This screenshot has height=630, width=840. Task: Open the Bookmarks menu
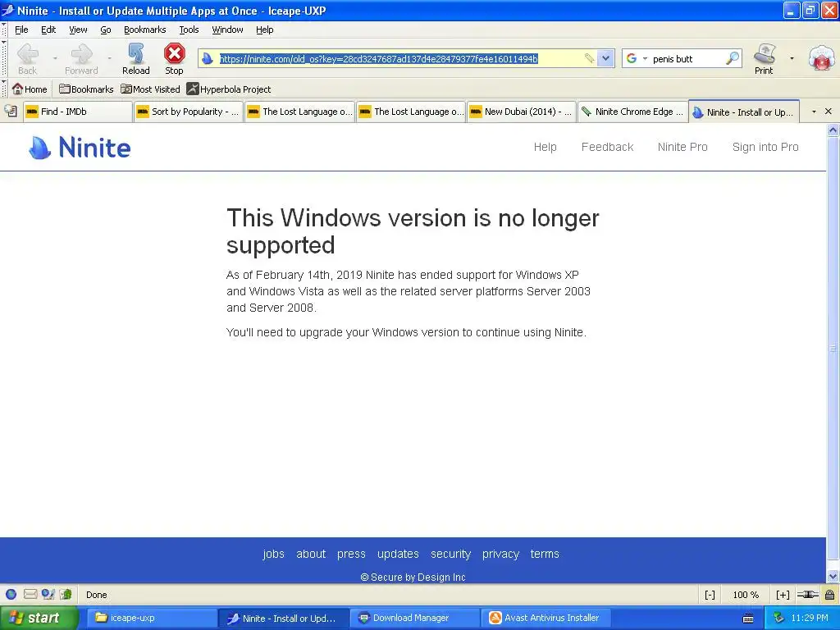tap(144, 30)
